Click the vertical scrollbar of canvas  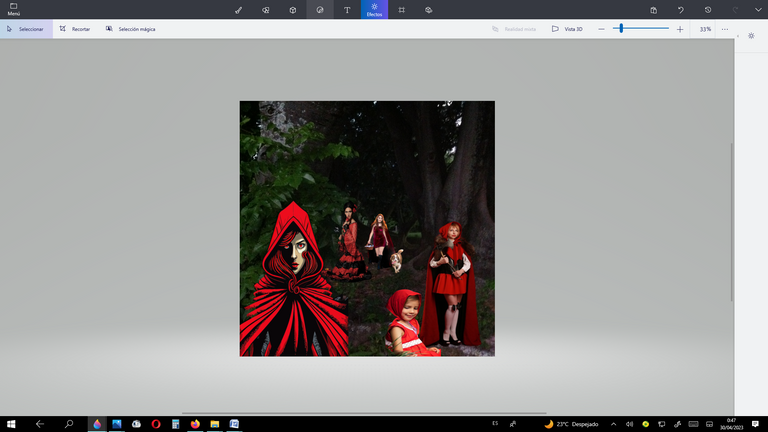(732, 222)
